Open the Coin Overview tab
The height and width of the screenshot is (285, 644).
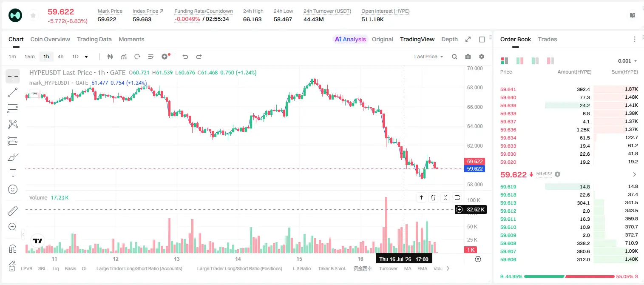50,39
